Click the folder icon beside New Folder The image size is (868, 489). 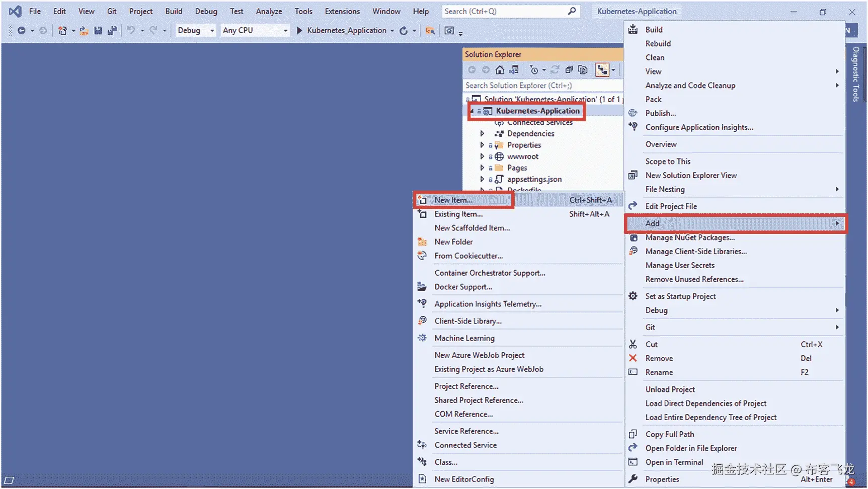click(x=422, y=242)
